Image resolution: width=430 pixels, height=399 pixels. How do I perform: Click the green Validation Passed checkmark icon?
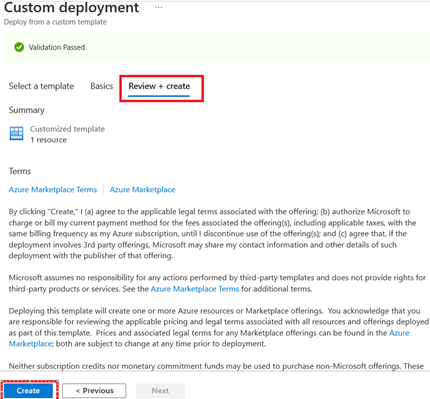(19, 47)
